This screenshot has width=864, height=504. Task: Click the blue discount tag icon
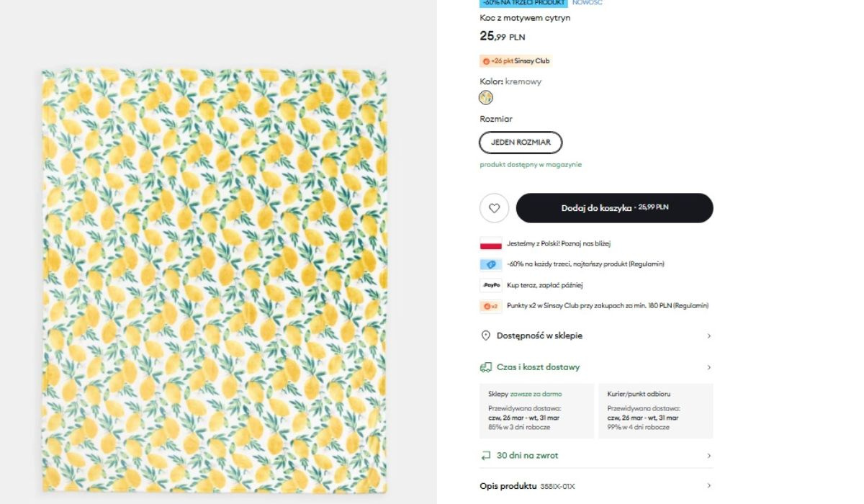coord(490,264)
